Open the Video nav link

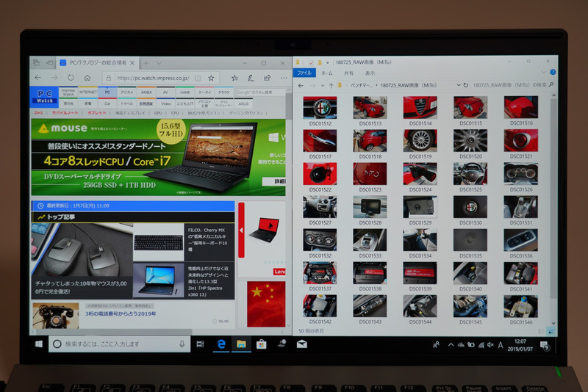(166, 104)
